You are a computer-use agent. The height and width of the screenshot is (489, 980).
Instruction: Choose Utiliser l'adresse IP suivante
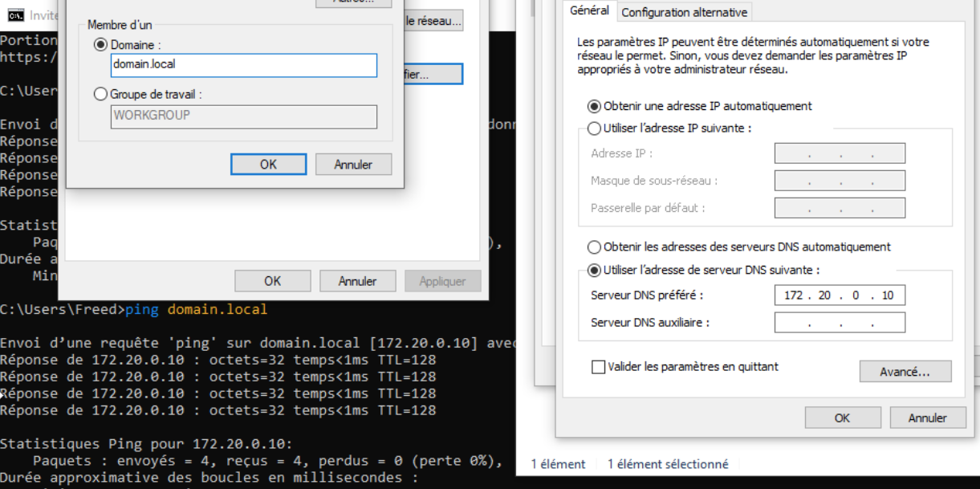tap(595, 128)
